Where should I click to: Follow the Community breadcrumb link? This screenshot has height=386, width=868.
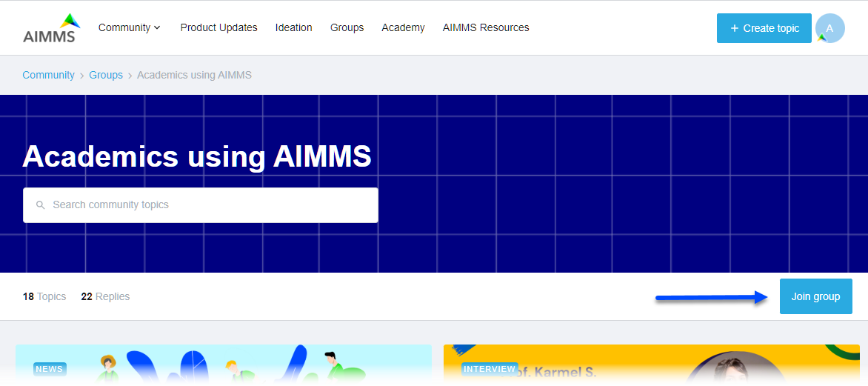click(x=48, y=75)
